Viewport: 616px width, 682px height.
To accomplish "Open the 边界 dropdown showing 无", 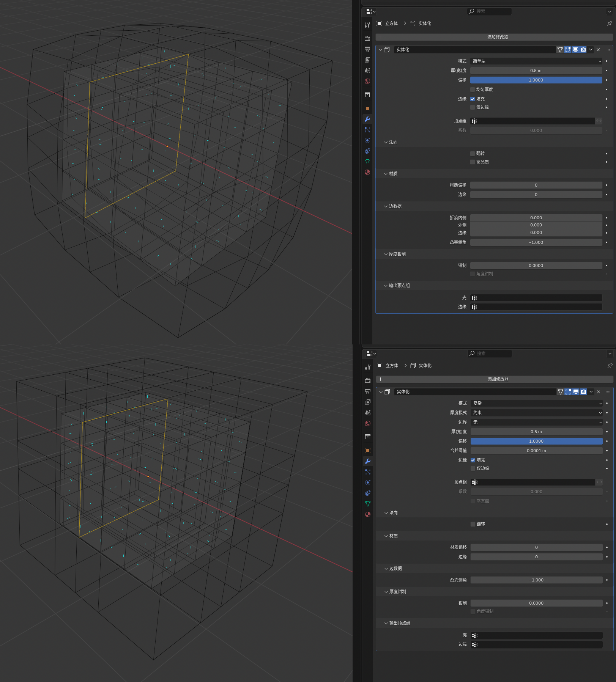I will pos(536,422).
